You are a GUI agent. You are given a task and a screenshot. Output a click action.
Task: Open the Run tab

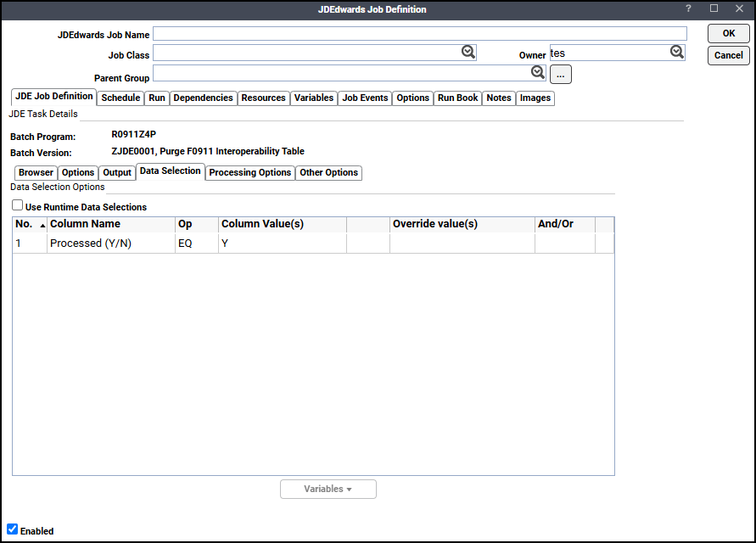click(x=157, y=98)
